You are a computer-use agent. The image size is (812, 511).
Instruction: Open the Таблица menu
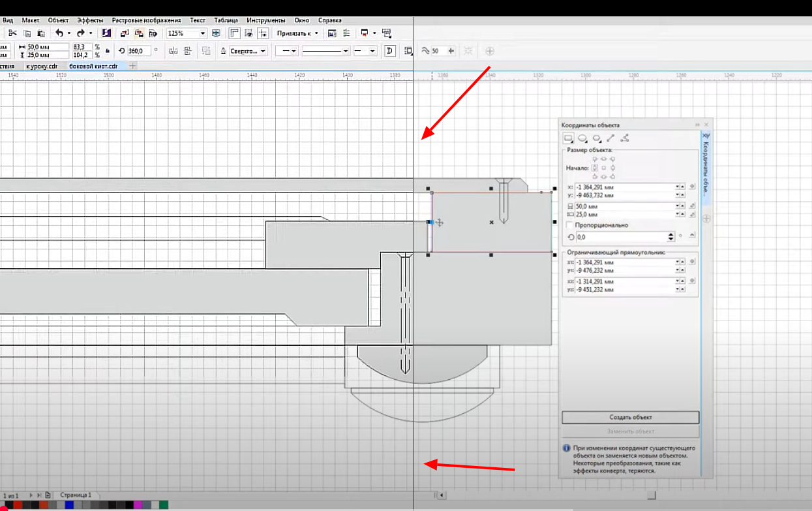point(226,20)
